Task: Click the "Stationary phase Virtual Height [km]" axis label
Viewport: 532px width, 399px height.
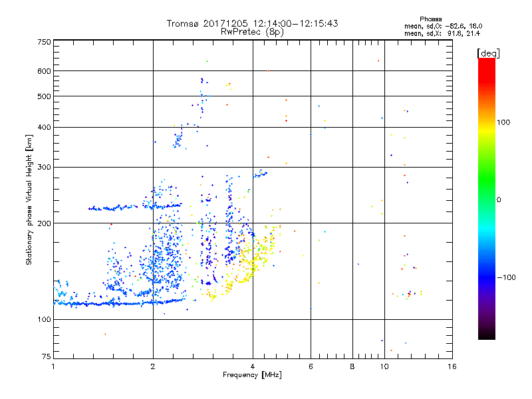Action: (29, 200)
